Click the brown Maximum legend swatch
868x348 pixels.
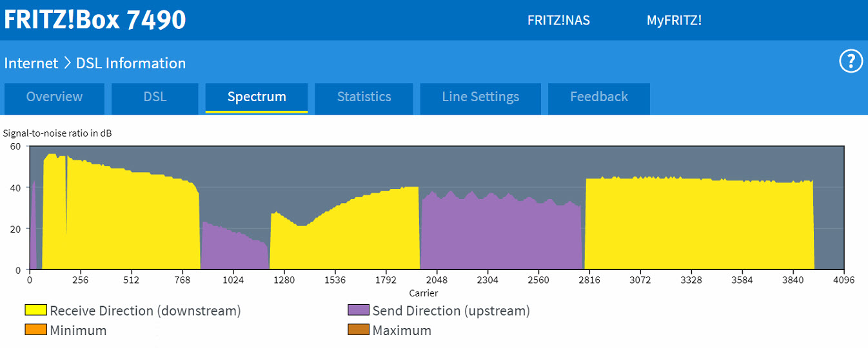click(358, 331)
